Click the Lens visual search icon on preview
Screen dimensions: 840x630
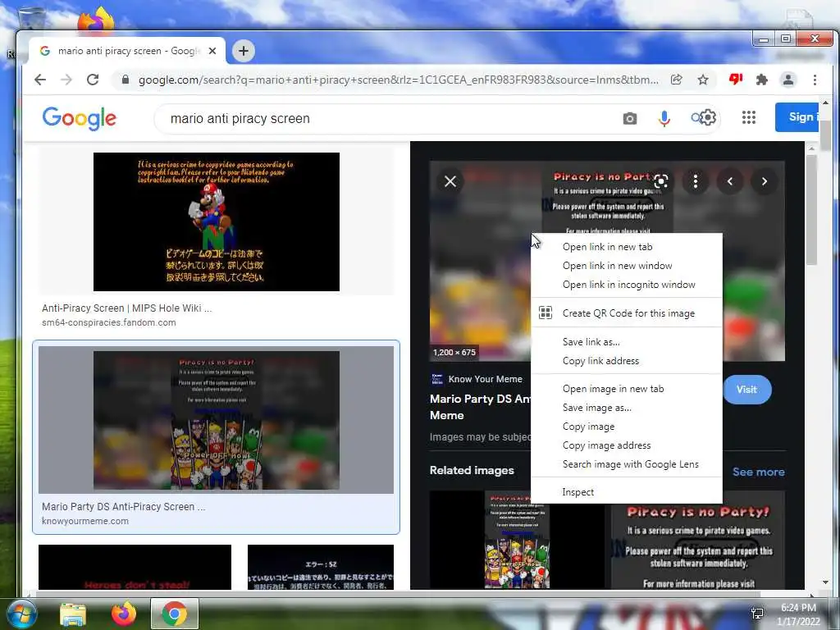click(661, 181)
